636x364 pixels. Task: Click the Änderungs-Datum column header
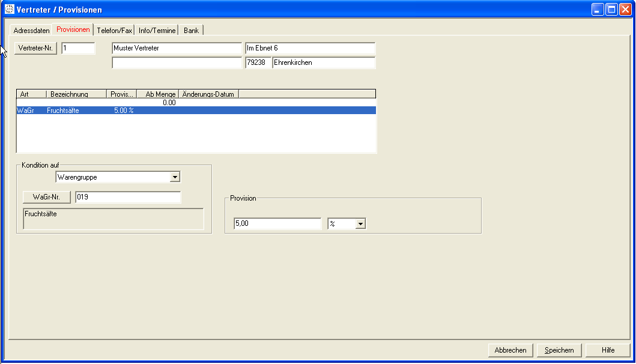tap(208, 94)
